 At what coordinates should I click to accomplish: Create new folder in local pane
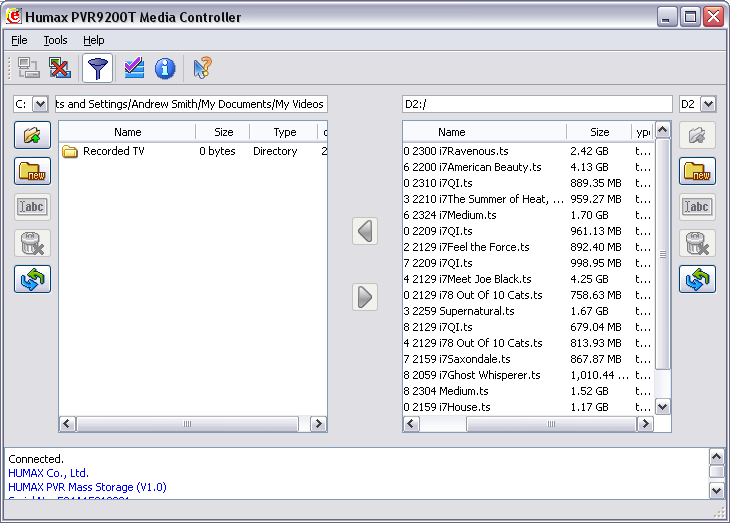tap(32, 171)
